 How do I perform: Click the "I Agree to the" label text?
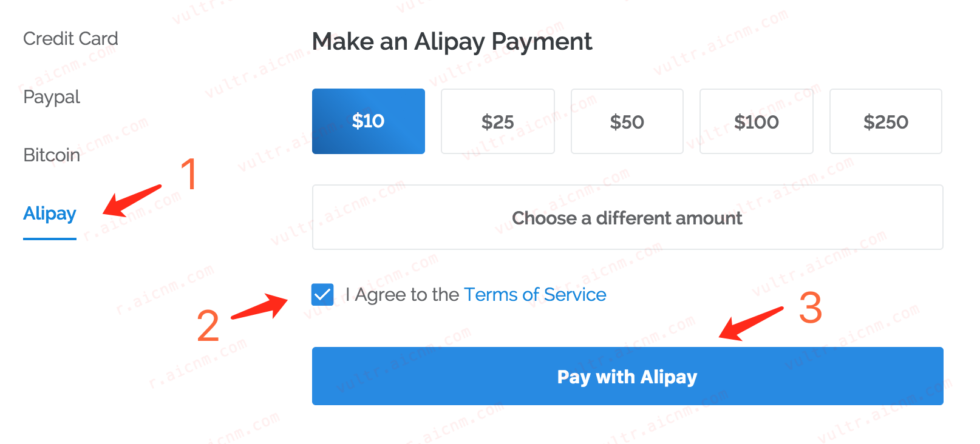point(402,295)
